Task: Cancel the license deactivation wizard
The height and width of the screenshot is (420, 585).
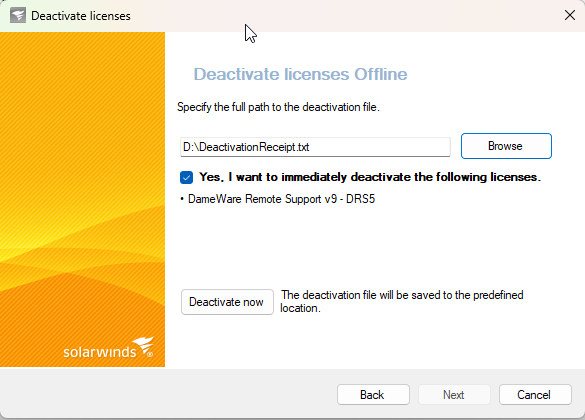Action: (x=535, y=395)
